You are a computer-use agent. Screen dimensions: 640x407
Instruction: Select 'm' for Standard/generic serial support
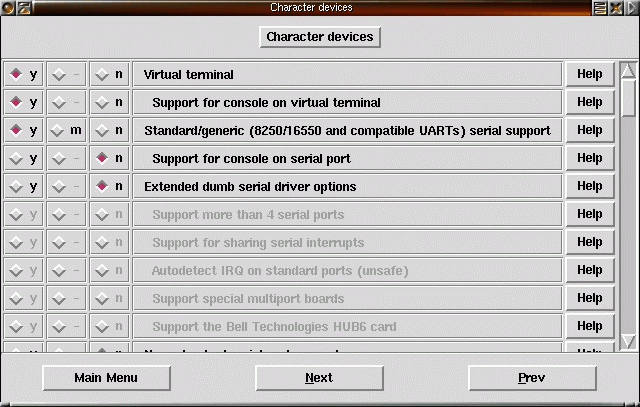[66, 130]
